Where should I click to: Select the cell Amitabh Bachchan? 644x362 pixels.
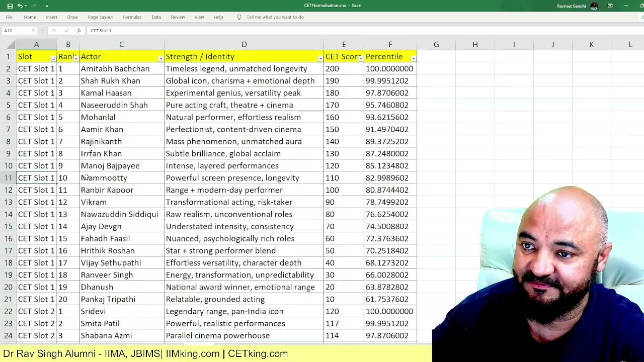coord(121,69)
